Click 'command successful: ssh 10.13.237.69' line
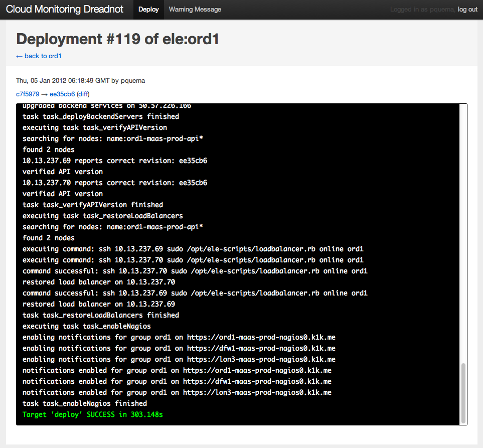The image size is (483, 448). (x=195, y=293)
